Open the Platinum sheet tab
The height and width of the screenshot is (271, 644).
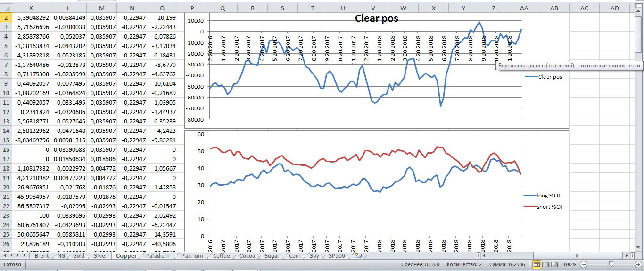click(x=192, y=256)
